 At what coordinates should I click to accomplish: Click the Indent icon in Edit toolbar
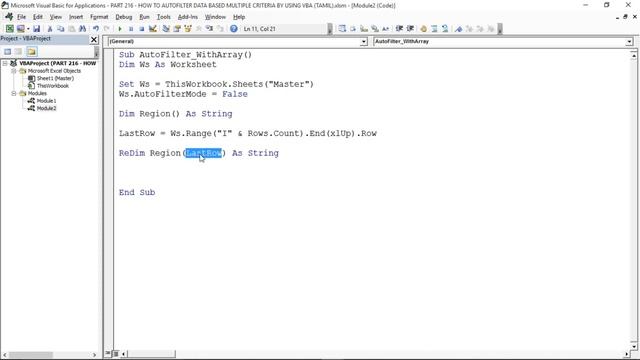[x=399, y=29]
